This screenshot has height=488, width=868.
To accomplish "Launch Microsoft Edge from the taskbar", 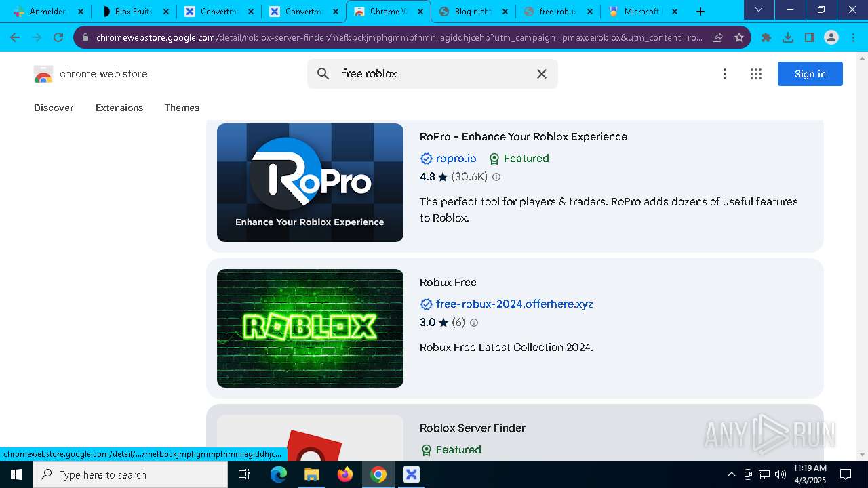I will (279, 474).
